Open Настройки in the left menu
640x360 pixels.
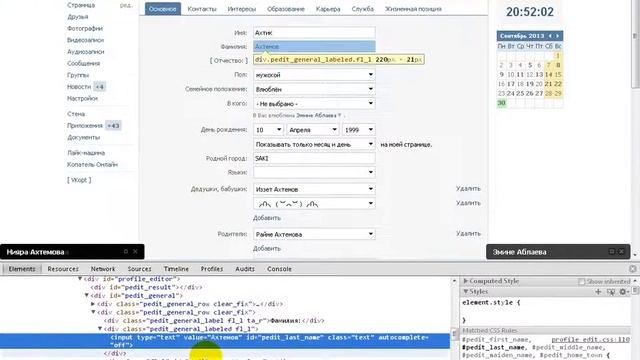(x=82, y=98)
